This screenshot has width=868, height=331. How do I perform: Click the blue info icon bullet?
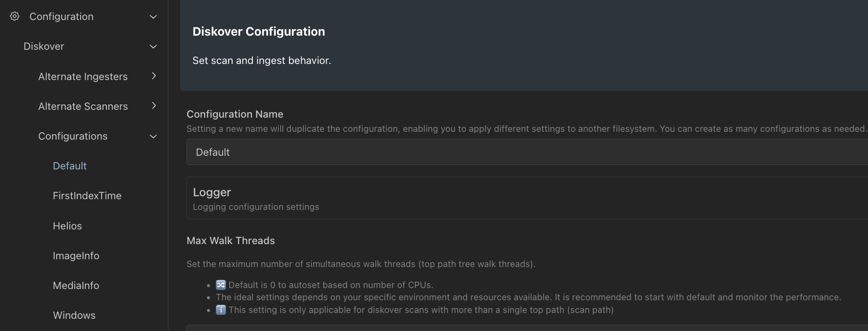[x=221, y=310]
